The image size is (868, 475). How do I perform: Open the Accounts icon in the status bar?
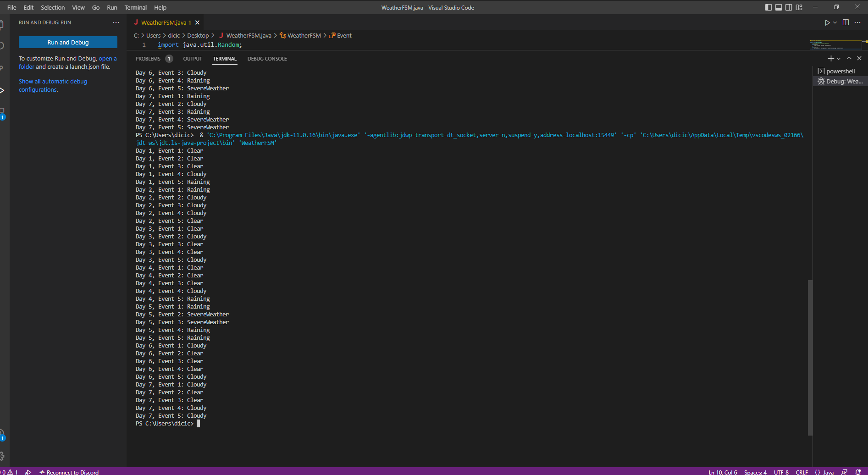tap(845, 472)
